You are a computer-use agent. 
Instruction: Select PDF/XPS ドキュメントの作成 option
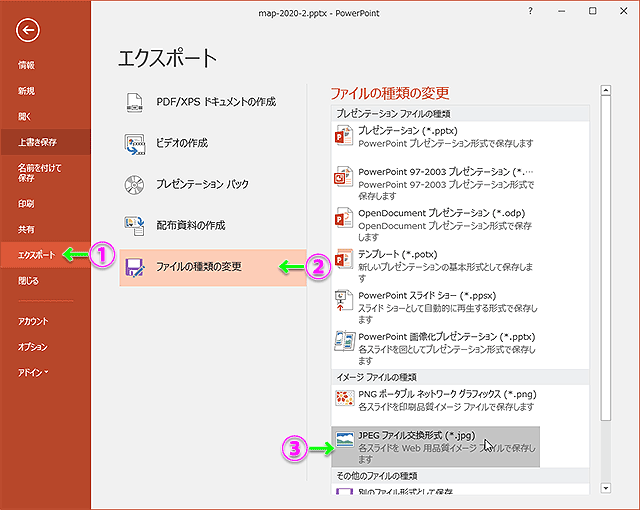tap(213, 102)
